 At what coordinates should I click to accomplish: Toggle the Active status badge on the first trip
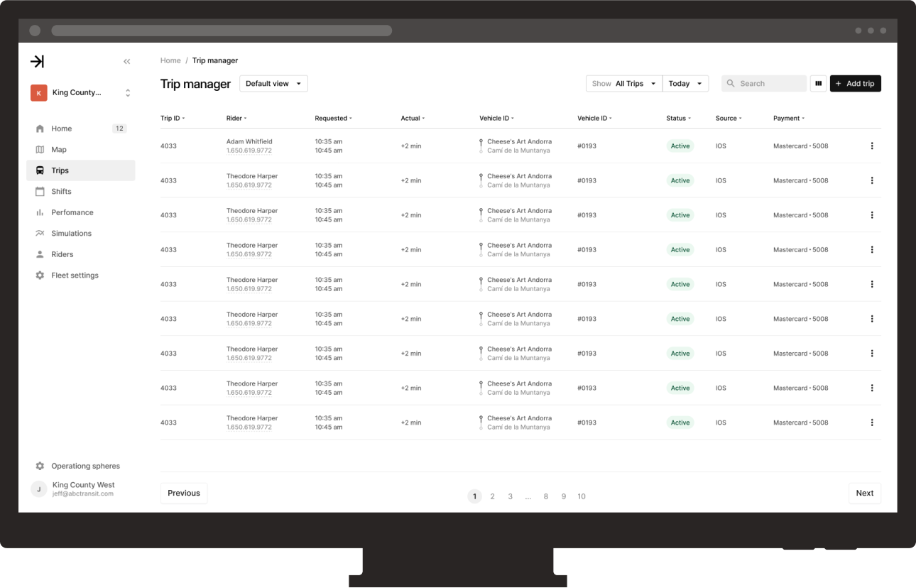[x=680, y=146]
